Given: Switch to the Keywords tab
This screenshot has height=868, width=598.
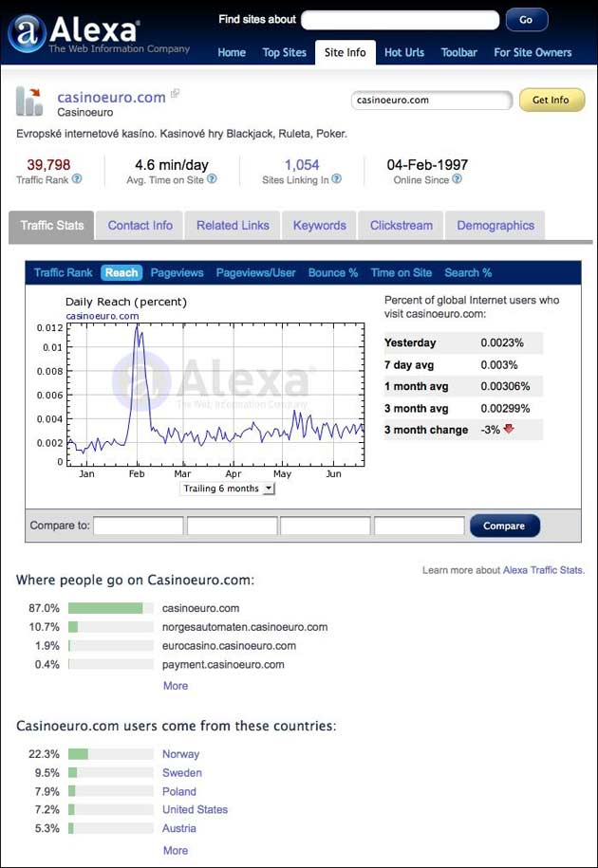Looking at the screenshot, I should click(320, 226).
